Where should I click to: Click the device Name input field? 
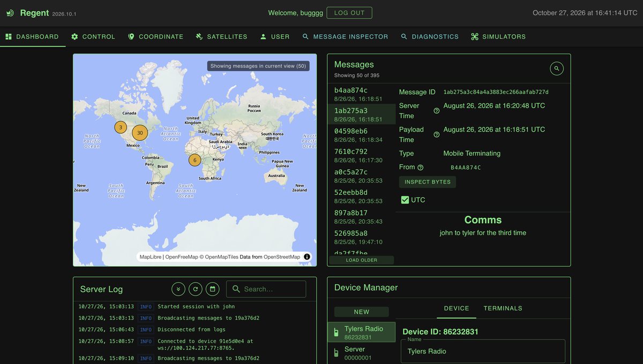tap(483, 351)
